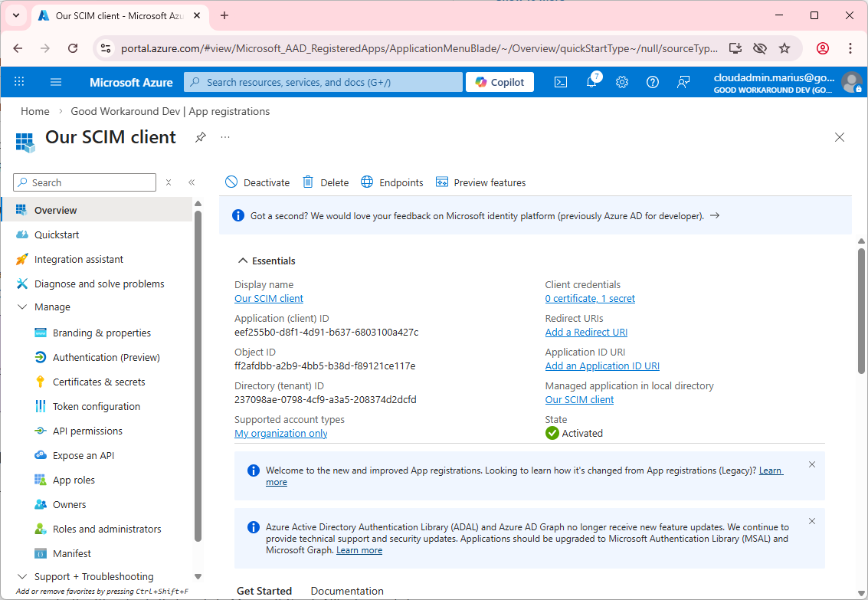Viewport: 868px width, 600px height.
Task: Select API permissions in sidebar
Action: (x=87, y=431)
